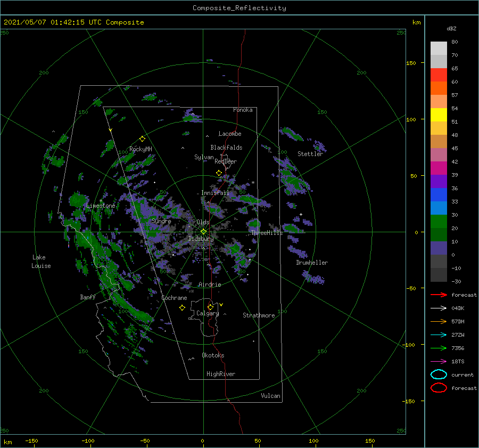Click the Stettler town label

(x=310, y=154)
